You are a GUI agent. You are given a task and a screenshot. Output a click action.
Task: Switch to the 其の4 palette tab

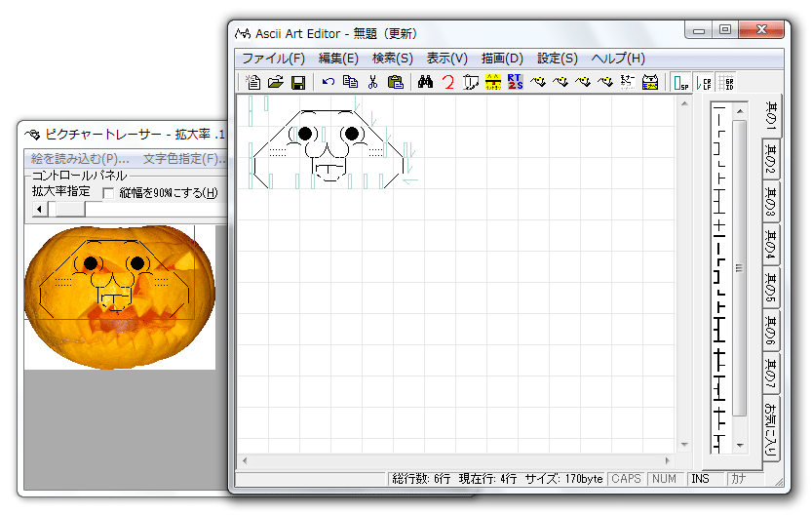[771, 245]
